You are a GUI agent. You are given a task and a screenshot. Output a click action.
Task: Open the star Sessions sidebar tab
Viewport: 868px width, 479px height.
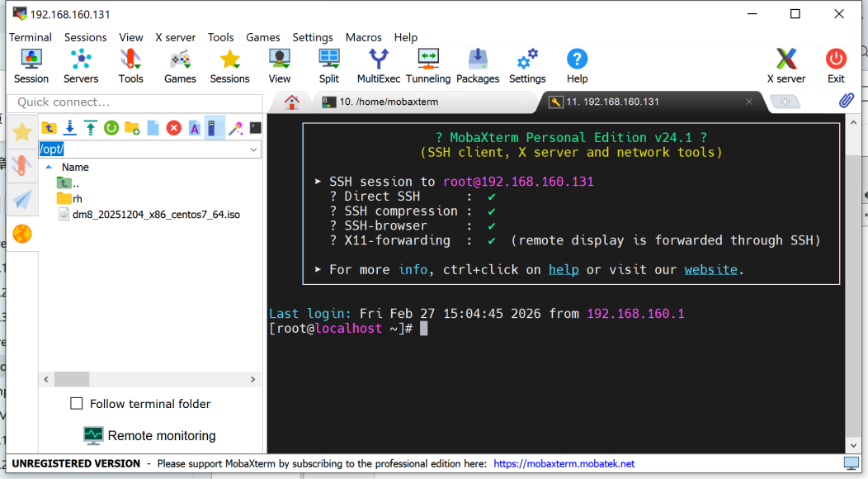[22, 132]
